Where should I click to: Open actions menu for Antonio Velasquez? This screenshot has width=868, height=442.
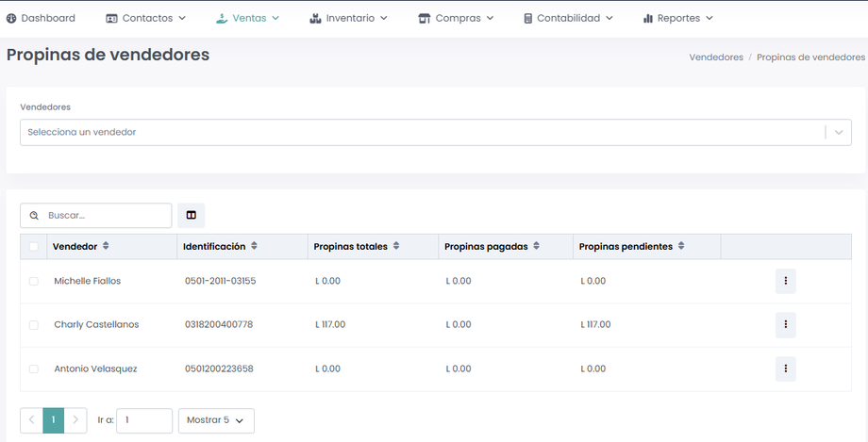(x=785, y=368)
